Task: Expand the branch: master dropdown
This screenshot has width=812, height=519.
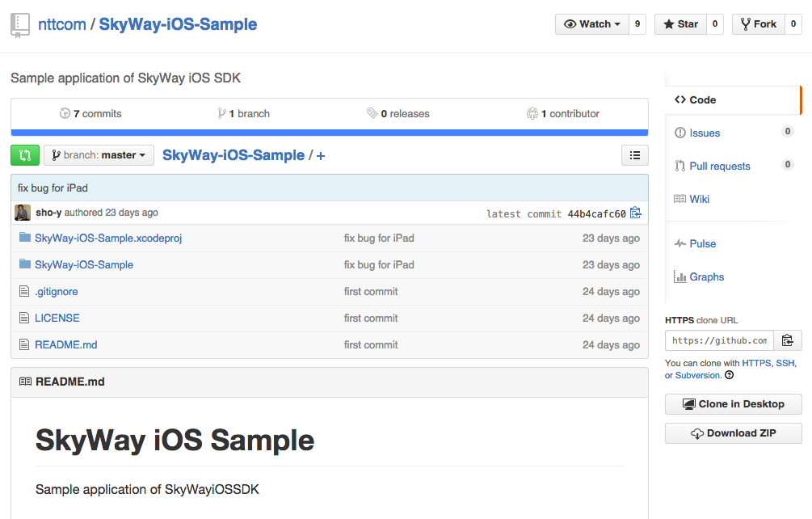Action: pyautogui.click(x=99, y=154)
